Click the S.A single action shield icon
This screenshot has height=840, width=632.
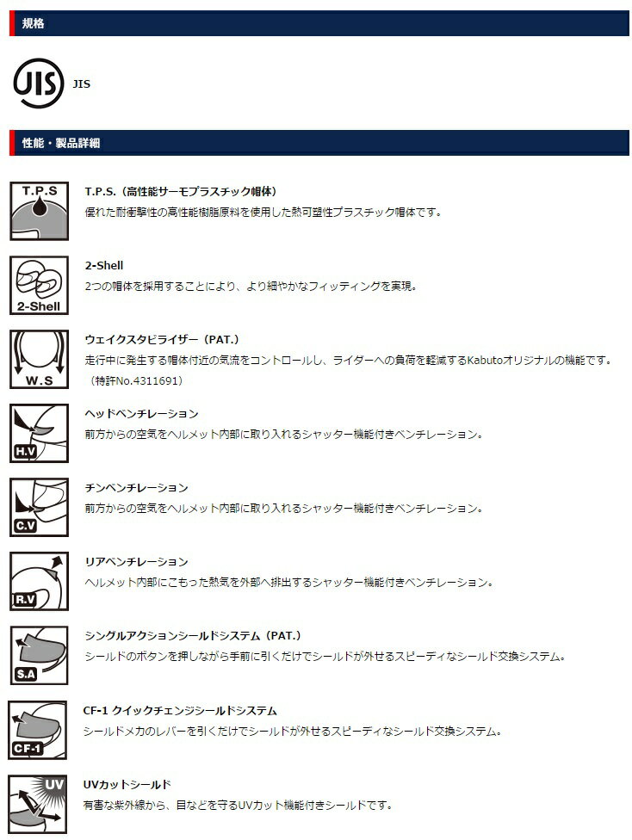pos(39,655)
